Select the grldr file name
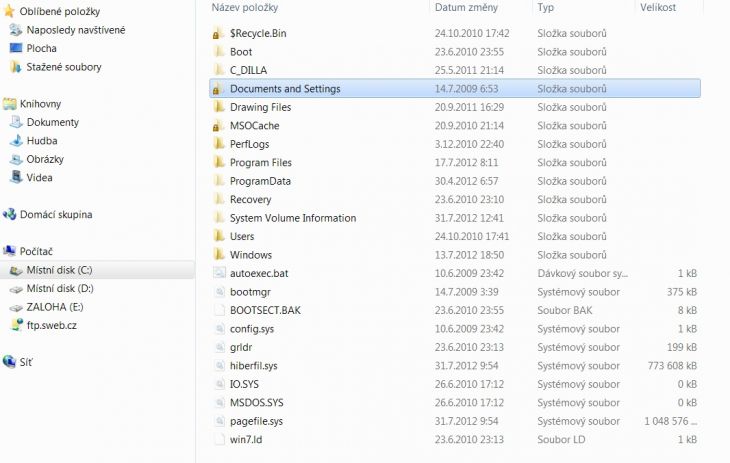The image size is (730, 463). pos(241,347)
